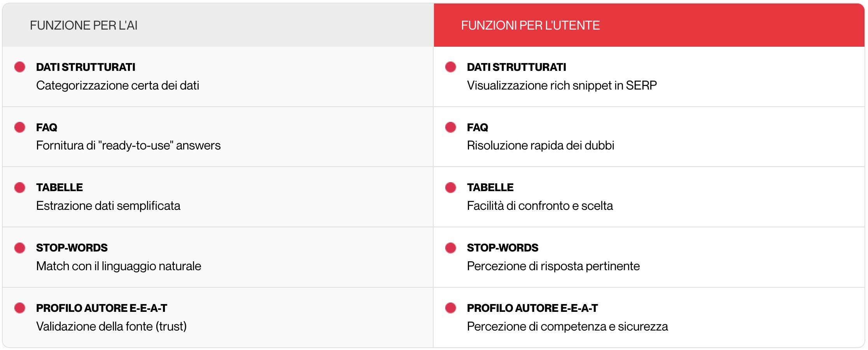This screenshot has height=350, width=868.
Task: Click 'Risoluzione rapida dei dubbi' text
Action: (541, 146)
